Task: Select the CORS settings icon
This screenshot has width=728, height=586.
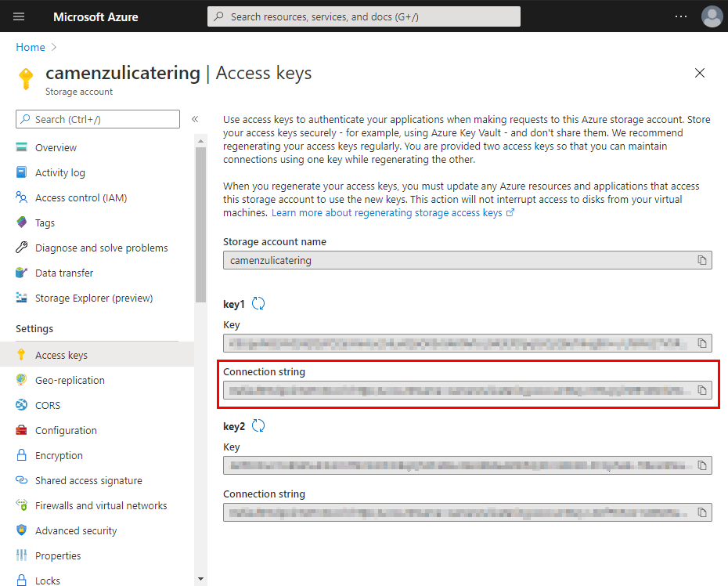Action: (22, 405)
